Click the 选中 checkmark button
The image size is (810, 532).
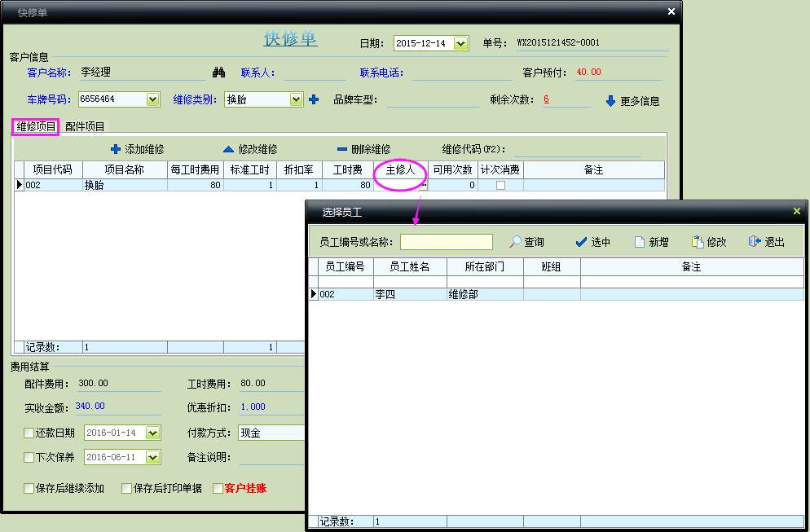pyautogui.click(x=593, y=242)
